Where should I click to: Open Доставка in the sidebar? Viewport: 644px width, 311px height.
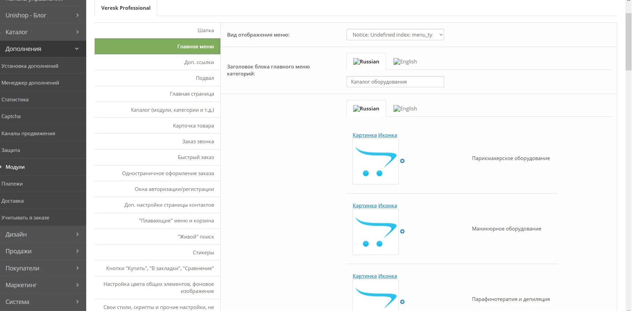coord(43,201)
